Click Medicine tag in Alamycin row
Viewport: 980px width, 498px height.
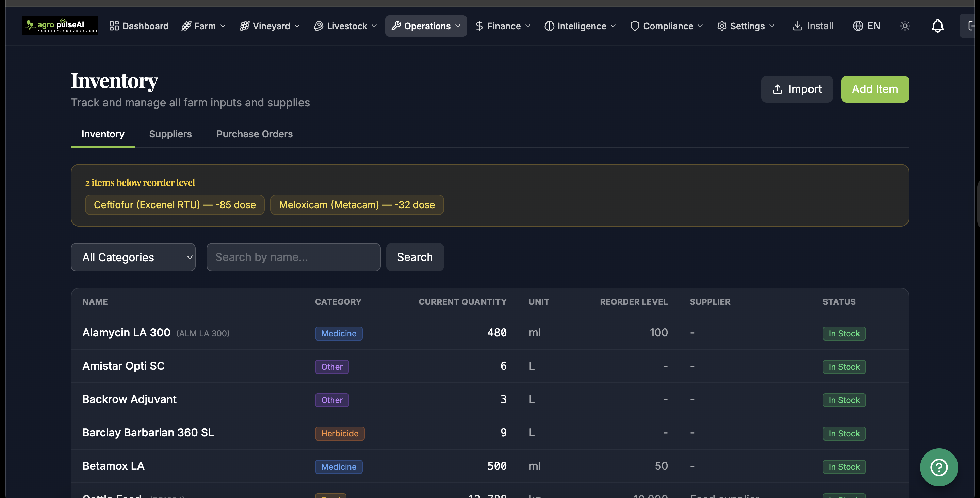click(339, 334)
